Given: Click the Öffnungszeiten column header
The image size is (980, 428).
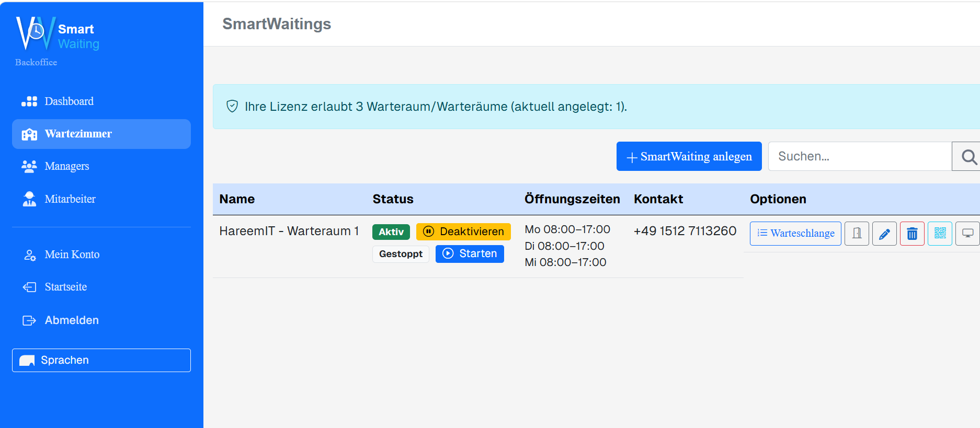Looking at the screenshot, I should coord(572,199).
